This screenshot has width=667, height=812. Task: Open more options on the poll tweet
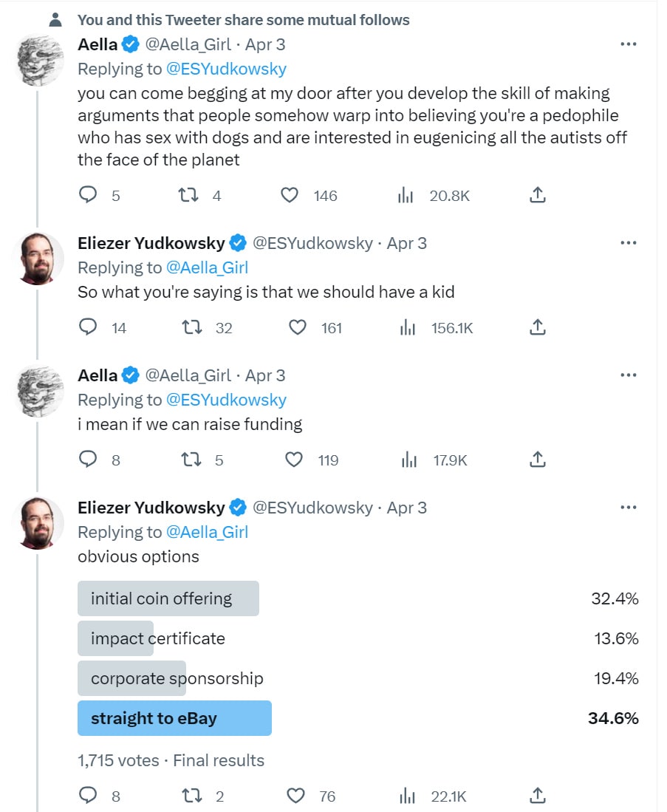629,508
